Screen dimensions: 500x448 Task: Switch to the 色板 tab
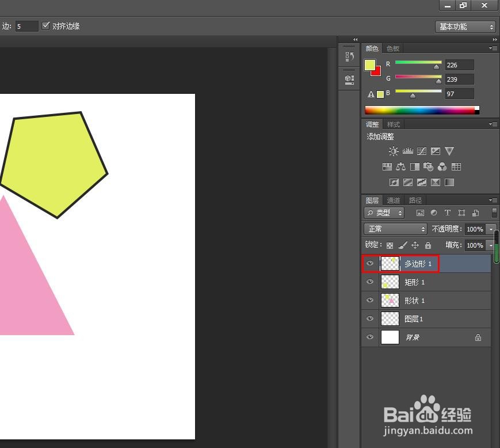(393, 48)
